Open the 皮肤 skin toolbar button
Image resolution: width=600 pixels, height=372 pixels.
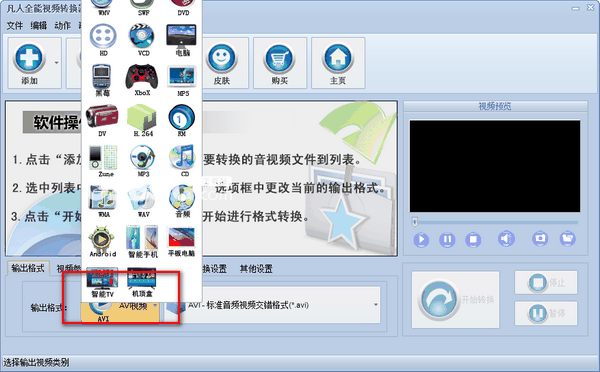(222, 63)
